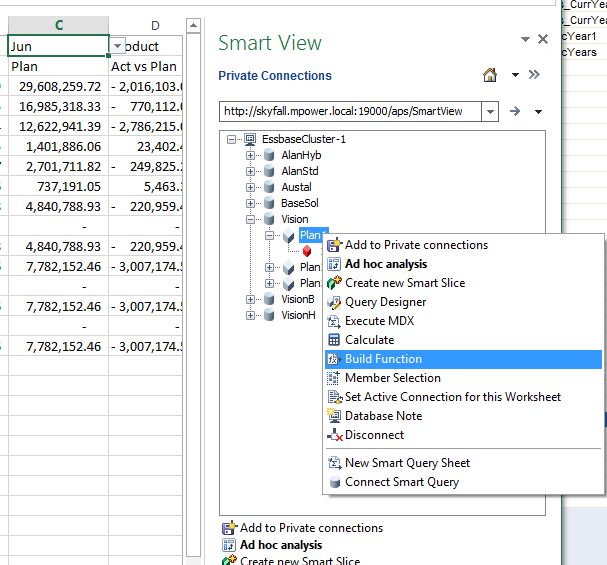The height and width of the screenshot is (565, 607).
Task: Choose Build Function in context menu
Action: point(463,359)
